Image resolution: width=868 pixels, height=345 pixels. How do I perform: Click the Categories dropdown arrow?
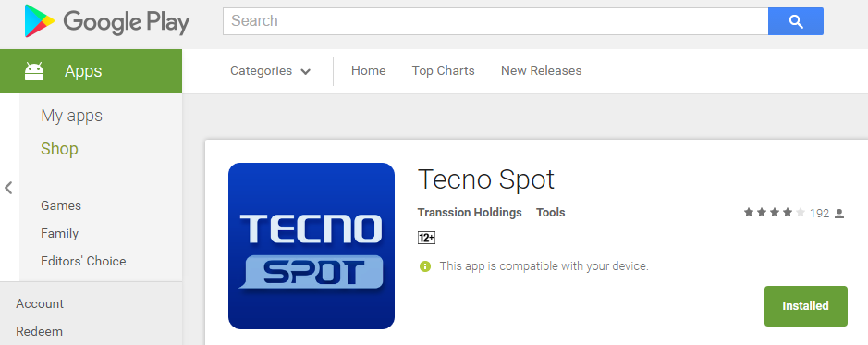tap(305, 71)
